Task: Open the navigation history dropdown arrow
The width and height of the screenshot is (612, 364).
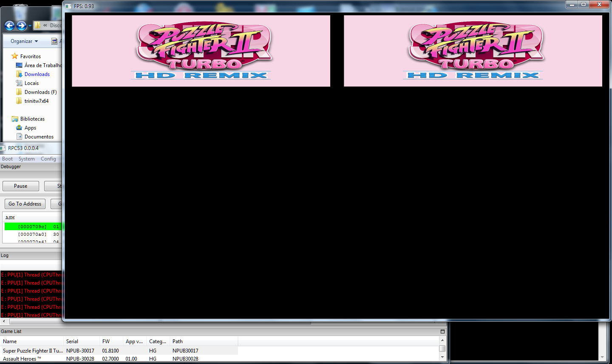Action: click(x=30, y=26)
